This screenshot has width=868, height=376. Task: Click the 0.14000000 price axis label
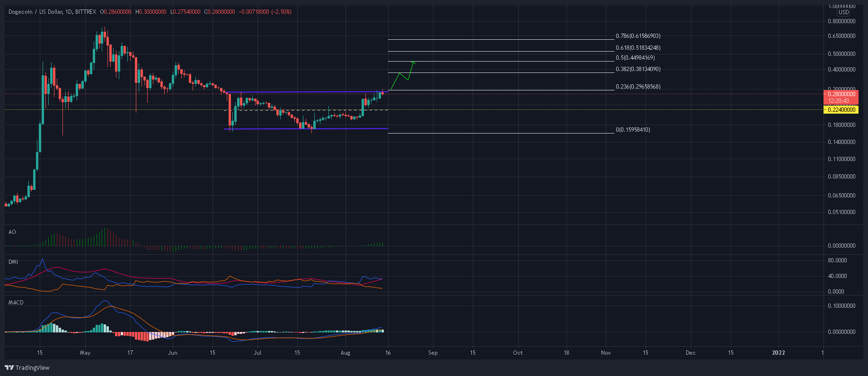[841, 142]
